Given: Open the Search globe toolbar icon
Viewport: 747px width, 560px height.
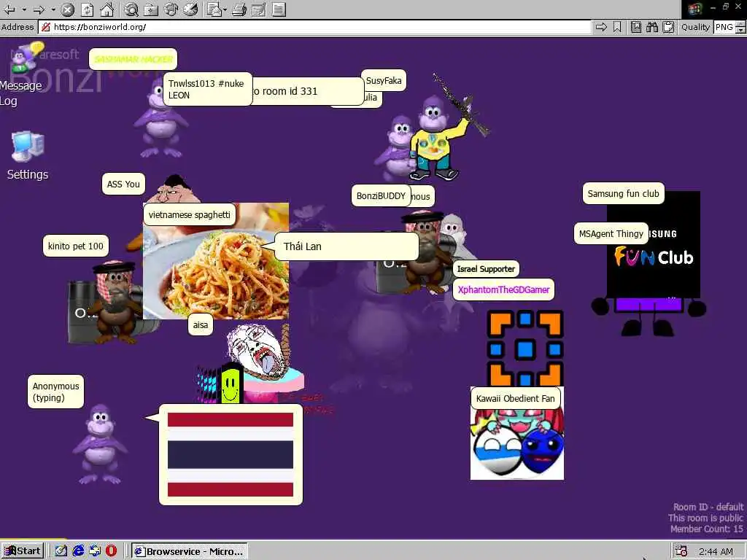Looking at the screenshot, I should coord(131,9).
